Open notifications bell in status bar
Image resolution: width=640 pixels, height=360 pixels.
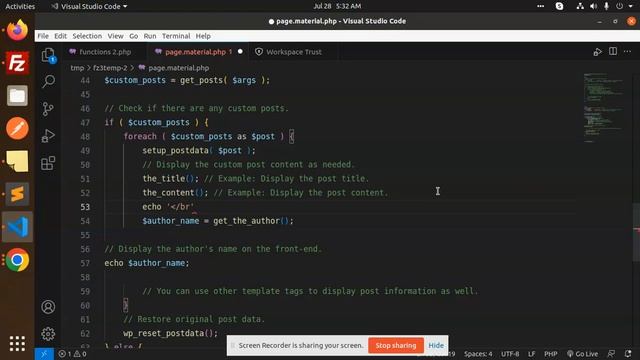(x=628, y=354)
